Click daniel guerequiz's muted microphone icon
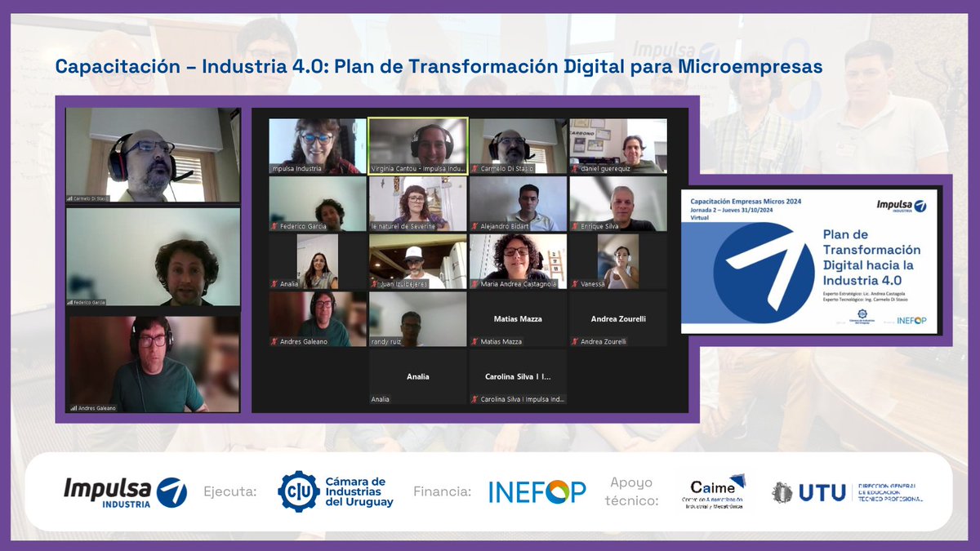 coord(574,169)
